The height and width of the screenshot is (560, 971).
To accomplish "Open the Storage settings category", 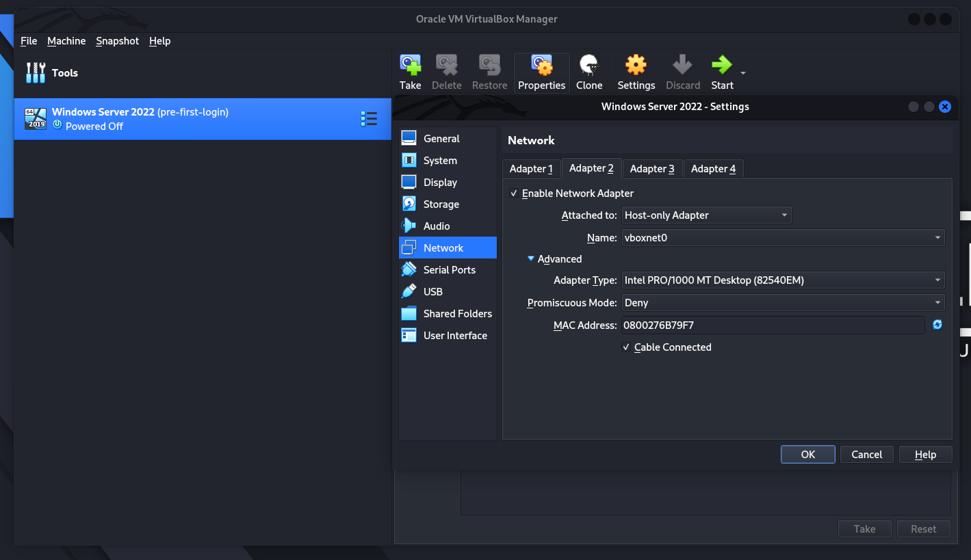I will [448, 204].
